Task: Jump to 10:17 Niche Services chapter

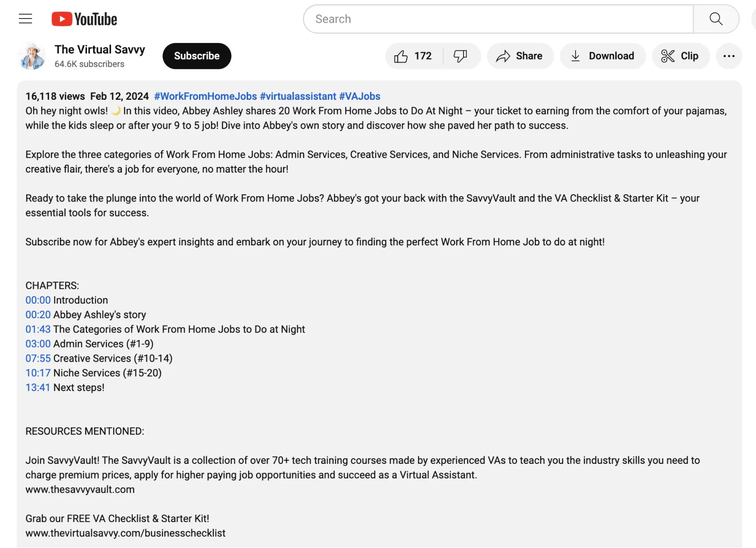Action: [38, 373]
